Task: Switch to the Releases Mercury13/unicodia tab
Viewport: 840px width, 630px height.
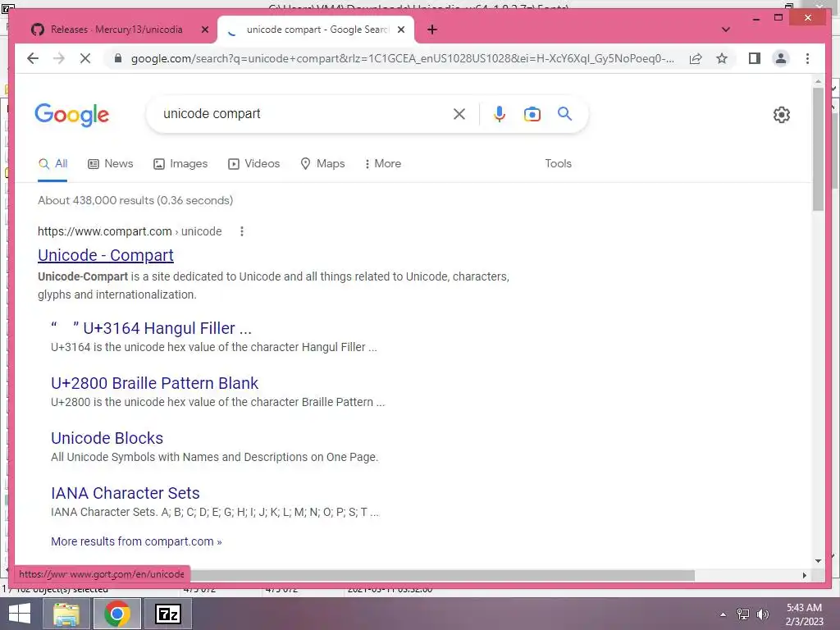Action: [116, 30]
